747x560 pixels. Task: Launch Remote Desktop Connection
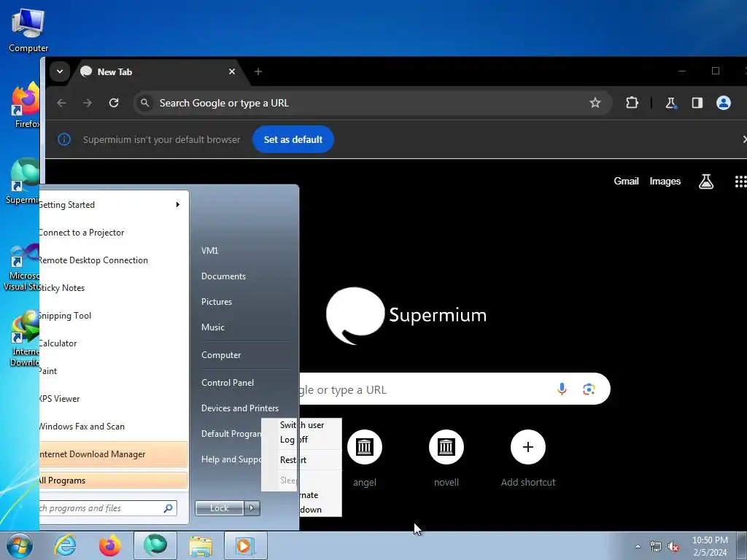pyautogui.click(x=113, y=260)
